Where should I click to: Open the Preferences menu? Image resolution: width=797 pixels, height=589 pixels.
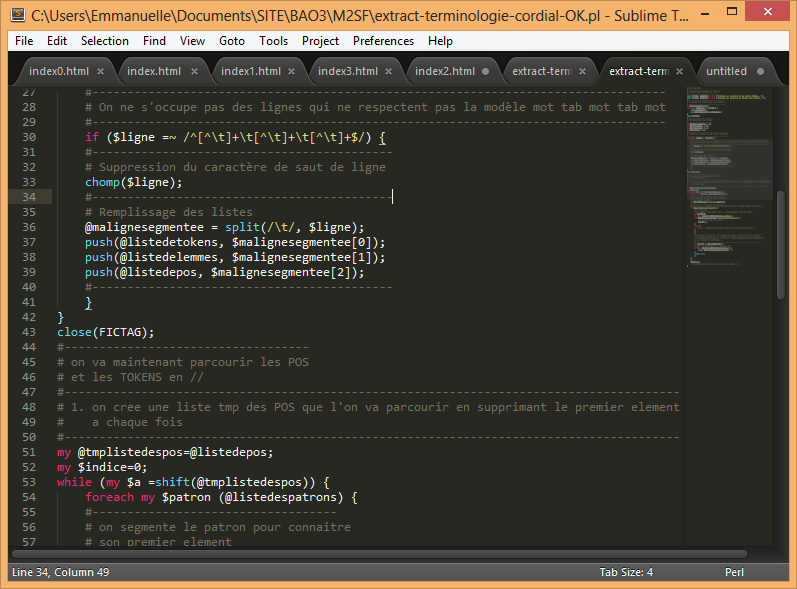383,41
